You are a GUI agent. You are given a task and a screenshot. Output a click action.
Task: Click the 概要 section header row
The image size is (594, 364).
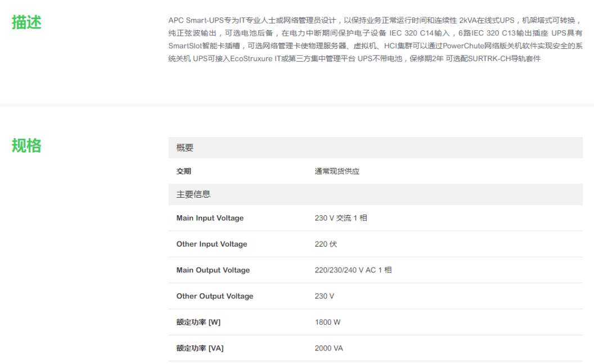point(375,148)
